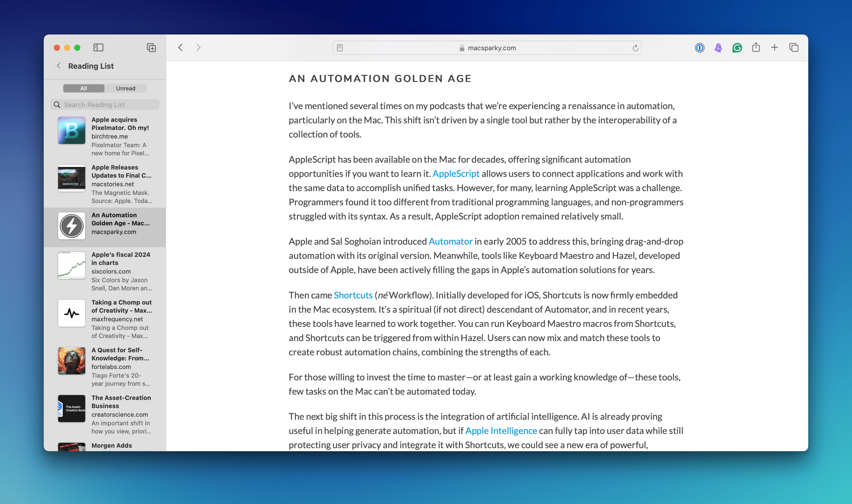Viewport: 852px width, 504px height.
Task: Click the fortelabs.com domain text
Action: 111,367
